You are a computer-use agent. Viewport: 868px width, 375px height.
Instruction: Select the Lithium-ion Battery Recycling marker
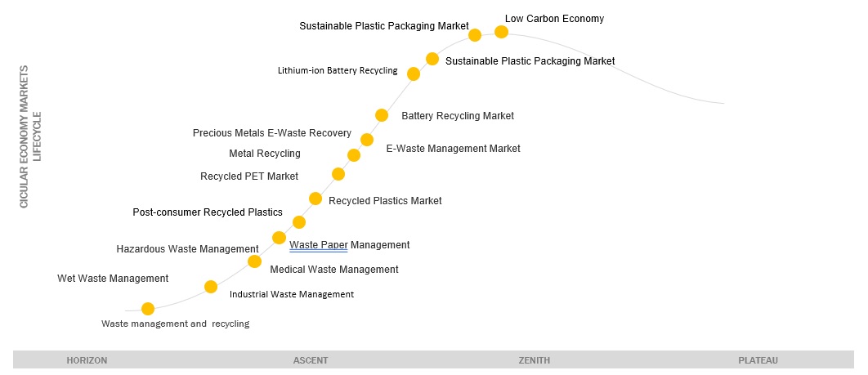[414, 74]
